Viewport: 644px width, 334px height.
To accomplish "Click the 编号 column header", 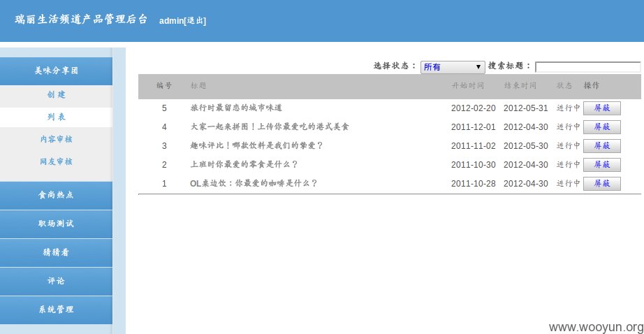I will (164, 86).
